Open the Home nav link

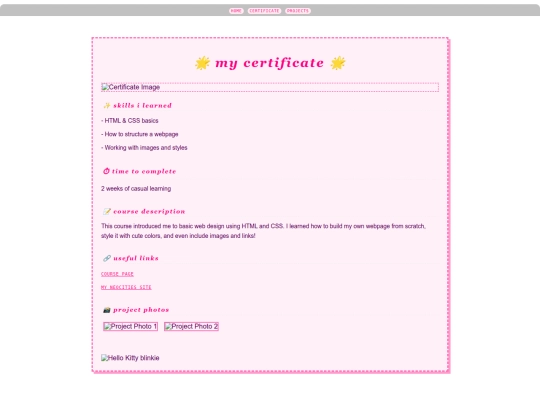236,11
